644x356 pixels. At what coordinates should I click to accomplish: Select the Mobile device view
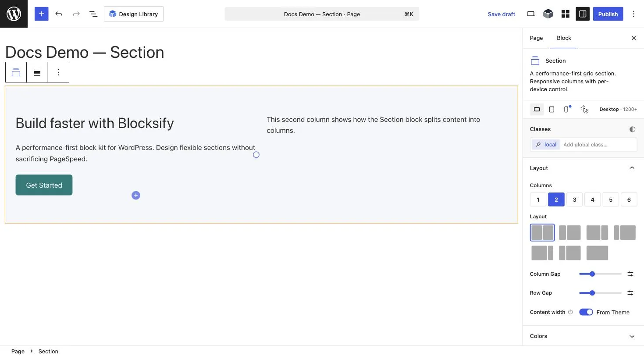[566, 109]
